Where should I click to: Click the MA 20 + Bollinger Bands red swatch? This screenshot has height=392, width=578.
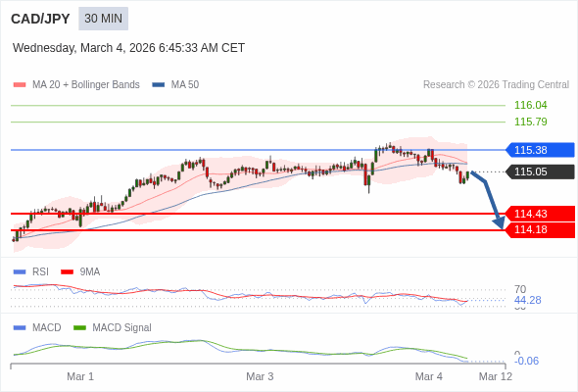[20, 85]
